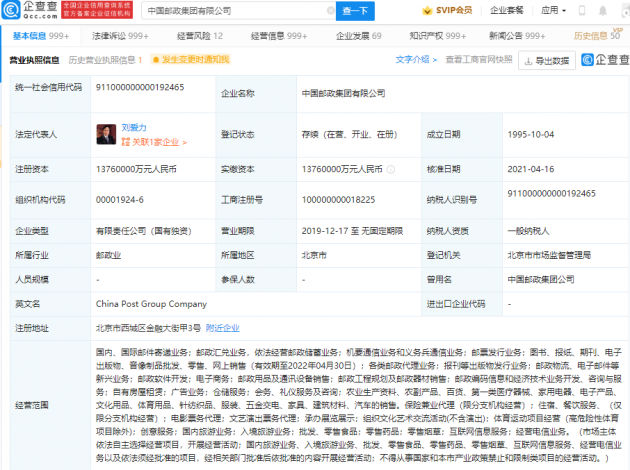630x470 pixels.
Task: Switch to 企业发展 tab
Action: click(x=358, y=36)
